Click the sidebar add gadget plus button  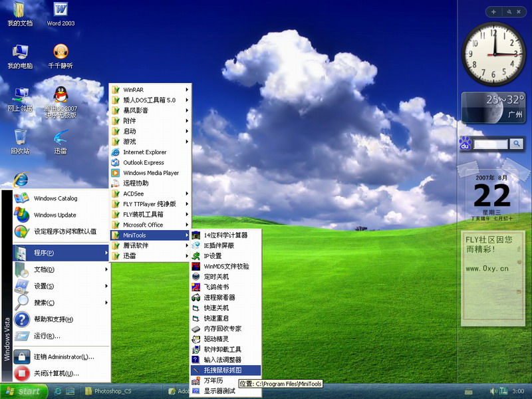pyautogui.click(x=493, y=12)
